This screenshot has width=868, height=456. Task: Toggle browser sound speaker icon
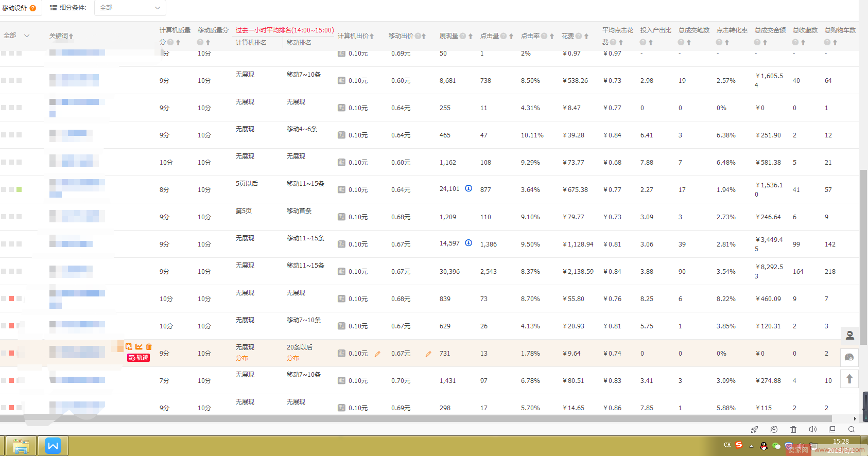(x=813, y=429)
